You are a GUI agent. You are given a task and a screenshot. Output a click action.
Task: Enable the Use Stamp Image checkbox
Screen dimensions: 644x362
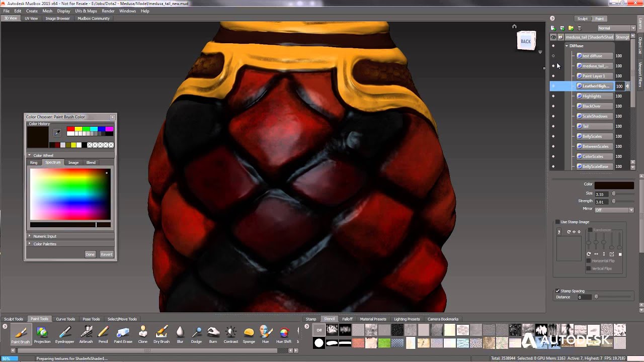tap(557, 222)
